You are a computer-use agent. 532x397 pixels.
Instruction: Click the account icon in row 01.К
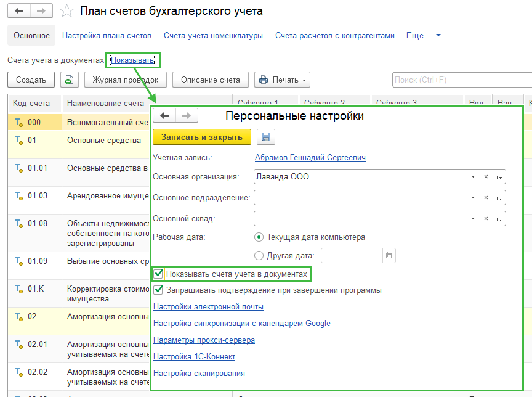pyautogui.click(x=18, y=289)
